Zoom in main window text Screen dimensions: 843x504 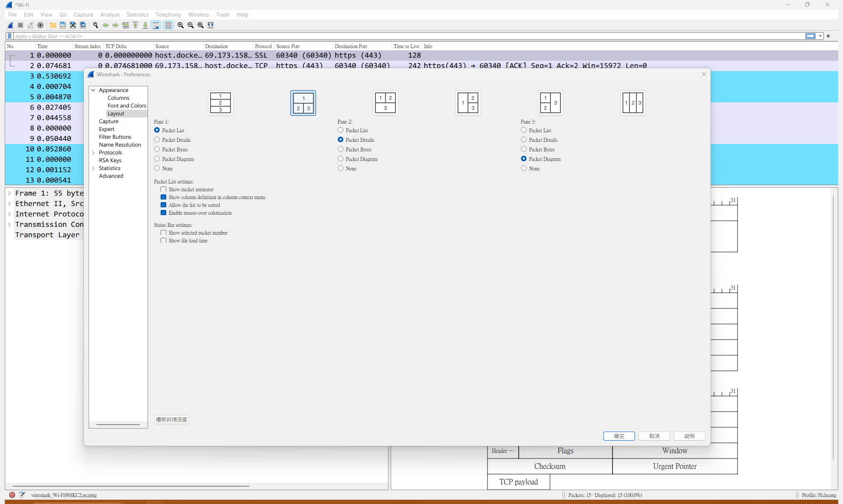(181, 25)
